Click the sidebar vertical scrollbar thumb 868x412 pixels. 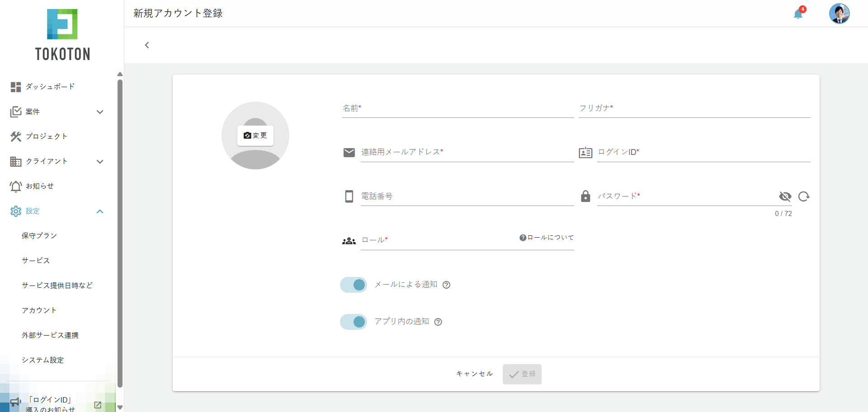(x=120, y=234)
